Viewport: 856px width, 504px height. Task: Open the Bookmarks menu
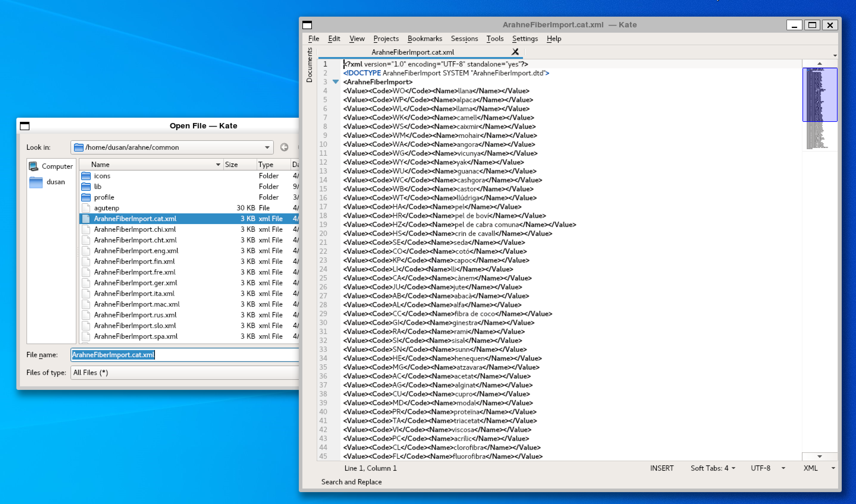(x=425, y=38)
